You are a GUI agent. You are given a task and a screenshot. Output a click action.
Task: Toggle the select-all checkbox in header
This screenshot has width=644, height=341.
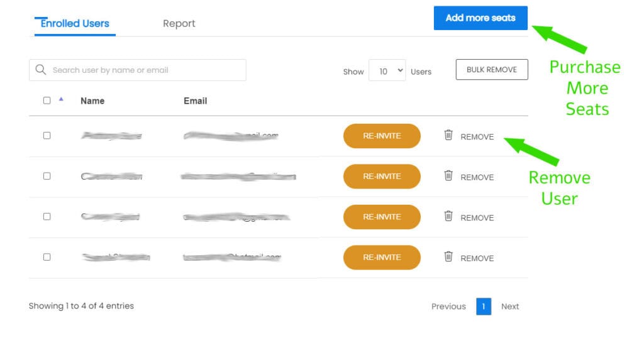[47, 100]
